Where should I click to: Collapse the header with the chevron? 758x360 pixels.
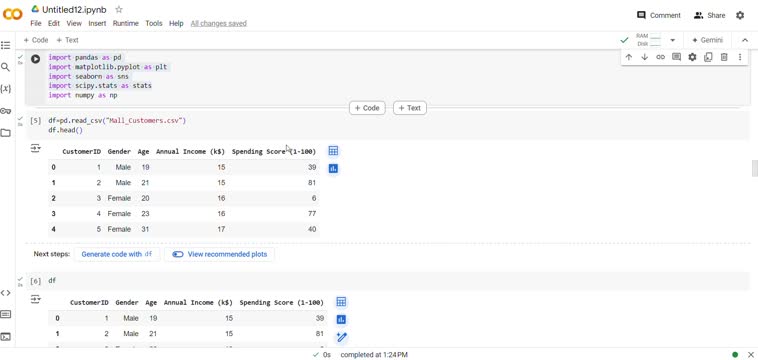[744, 40]
